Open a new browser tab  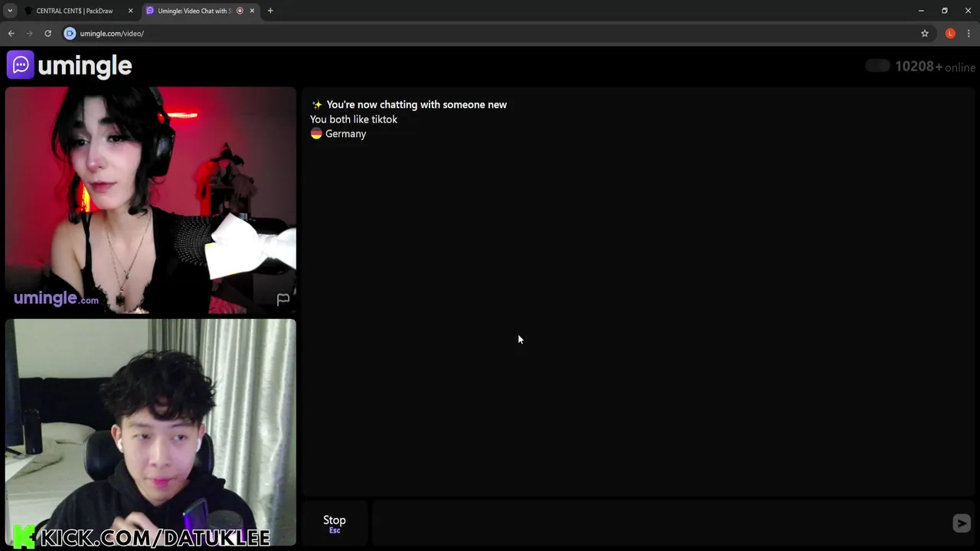[270, 11]
